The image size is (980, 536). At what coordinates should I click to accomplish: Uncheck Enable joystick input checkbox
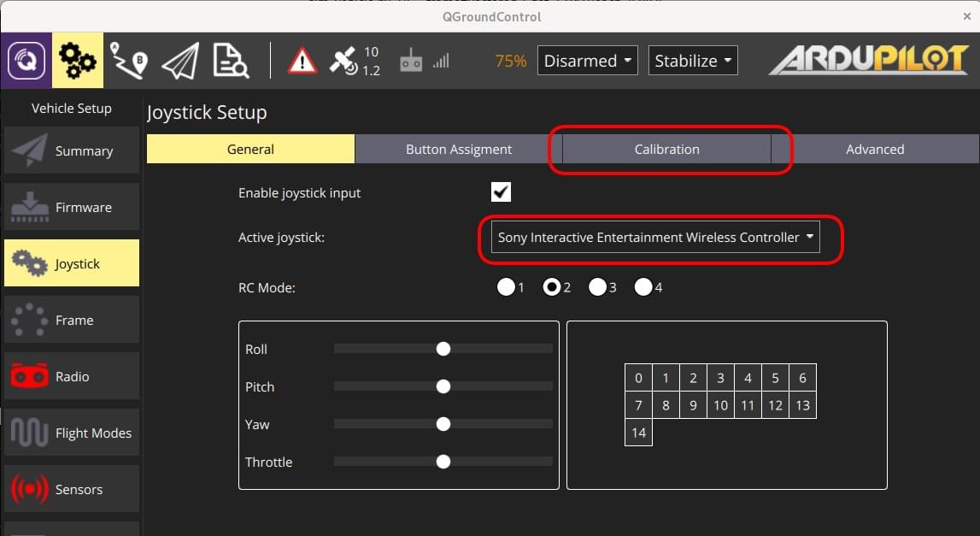(502, 192)
